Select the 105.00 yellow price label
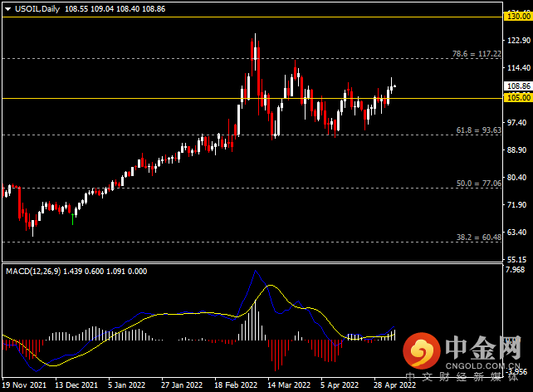This screenshot has height=392, width=533. point(518,98)
